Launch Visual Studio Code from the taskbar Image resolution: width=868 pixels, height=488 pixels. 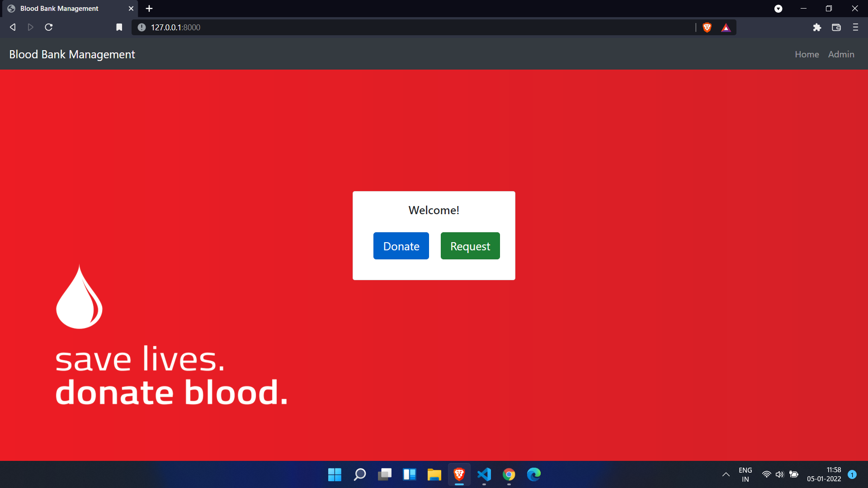point(484,474)
